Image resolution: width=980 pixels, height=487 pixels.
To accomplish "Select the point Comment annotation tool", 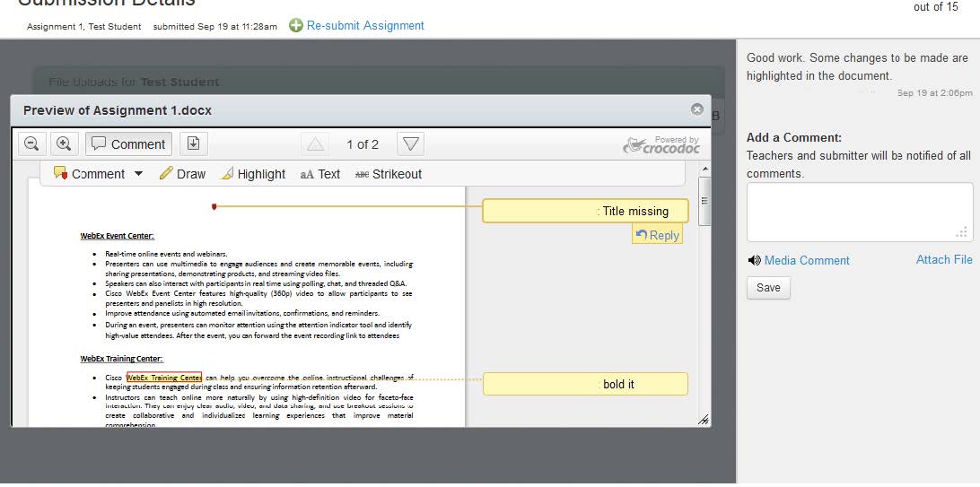I will pos(90,174).
